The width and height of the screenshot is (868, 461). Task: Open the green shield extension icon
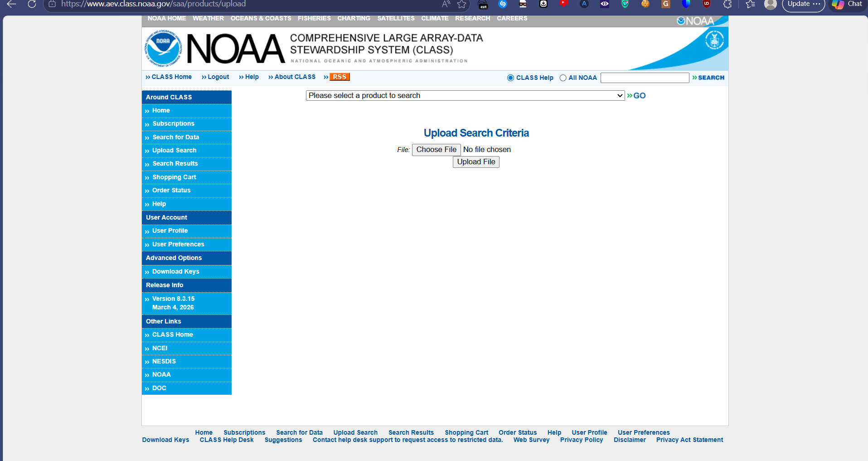click(x=625, y=4)
